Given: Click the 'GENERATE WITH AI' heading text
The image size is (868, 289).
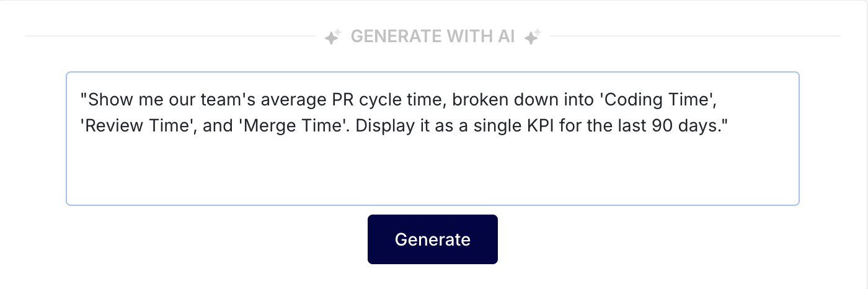Looking at the screenshot, I should click(x=433, y=37).
